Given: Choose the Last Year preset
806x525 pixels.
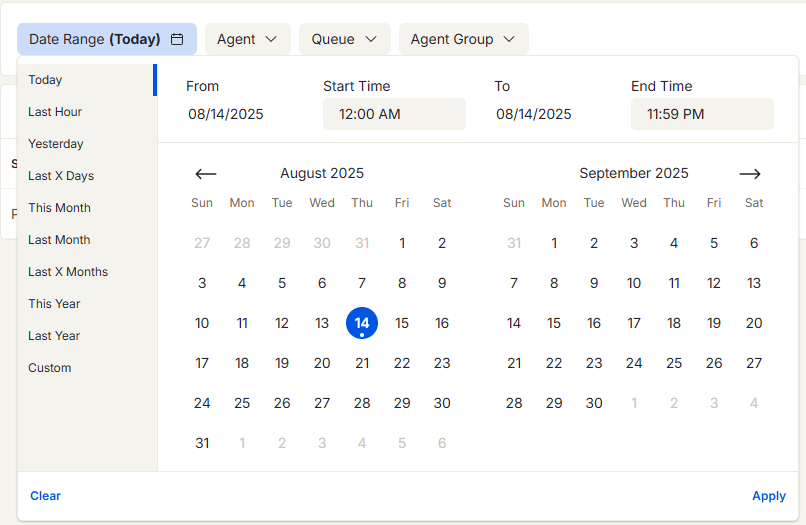Looking at the screenshot, I should pyautogui.click(x=54, y=336).
